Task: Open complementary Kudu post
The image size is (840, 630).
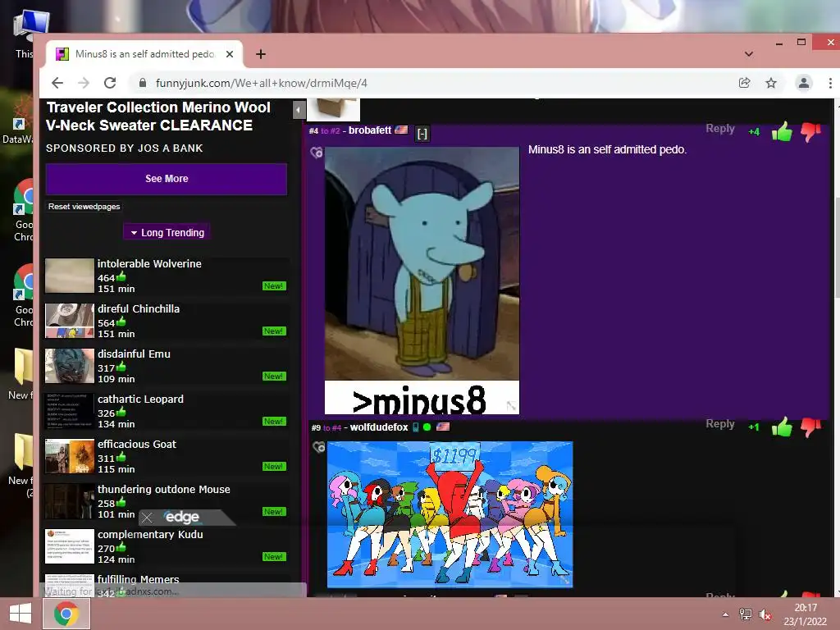Action: pos(150,533)
